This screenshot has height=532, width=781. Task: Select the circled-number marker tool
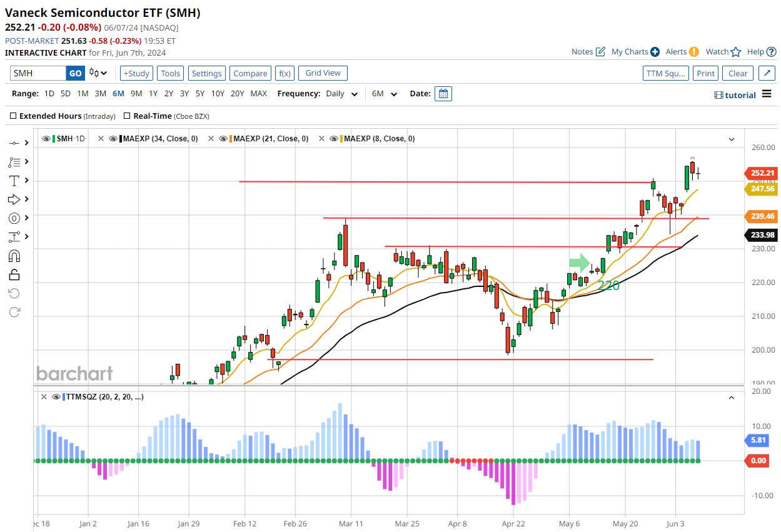pyautogui.click(x=14, y=218)
